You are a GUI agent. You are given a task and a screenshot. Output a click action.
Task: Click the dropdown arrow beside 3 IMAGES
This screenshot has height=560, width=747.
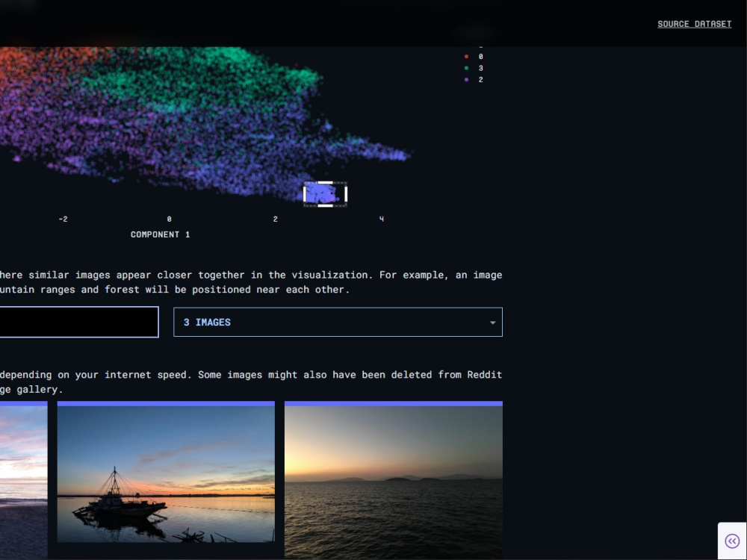(492, 323)
